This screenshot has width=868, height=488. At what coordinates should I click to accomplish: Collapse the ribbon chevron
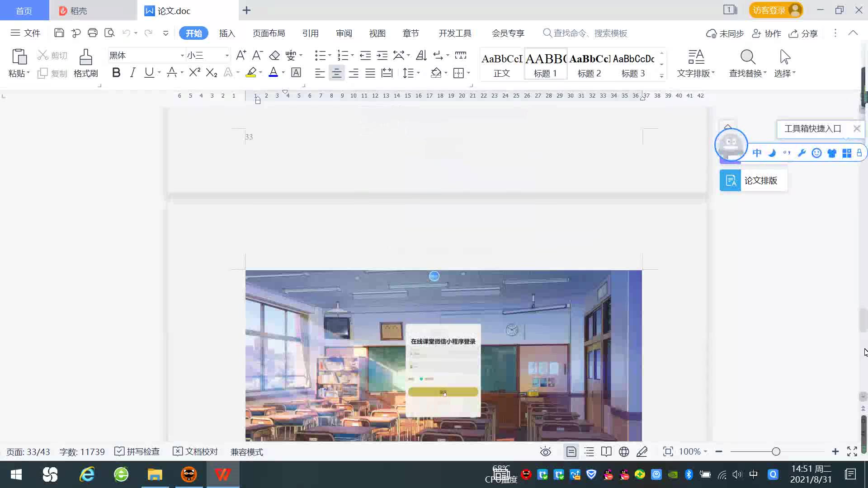[x=853, y=33]
